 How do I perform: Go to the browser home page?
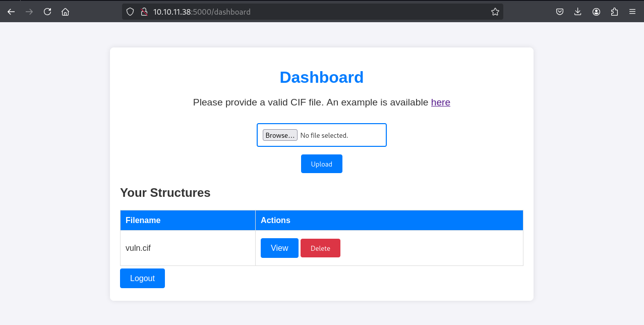(65, 12)
